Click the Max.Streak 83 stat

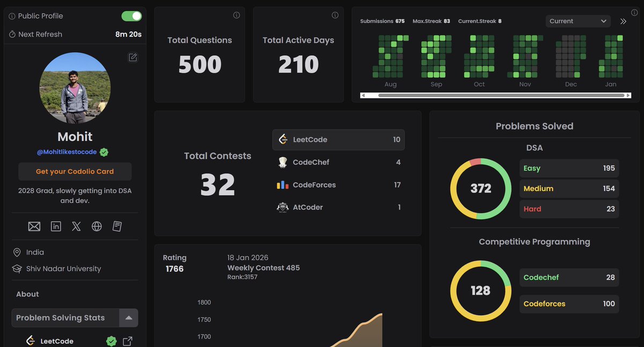(431, 21)
